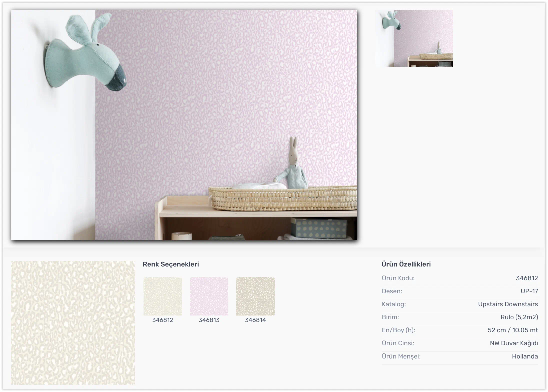This screenshot has width=548, height=392.
Task: Click the UP-17 pattern code value
Action: coord(529,291)
